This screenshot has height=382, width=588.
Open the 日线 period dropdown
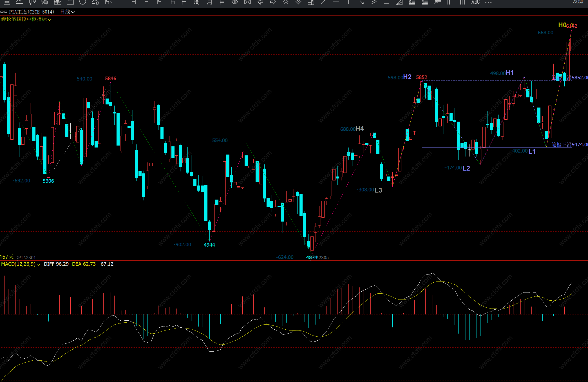point(68,12)
